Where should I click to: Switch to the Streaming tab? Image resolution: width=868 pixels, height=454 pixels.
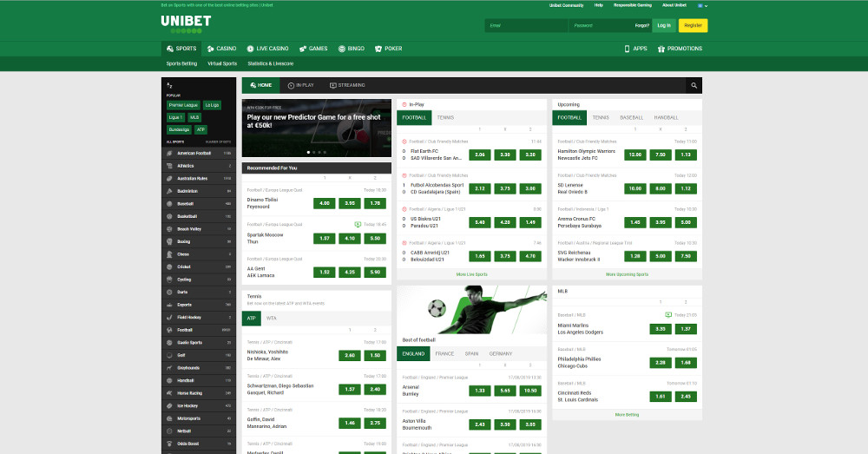pos(347,85)
